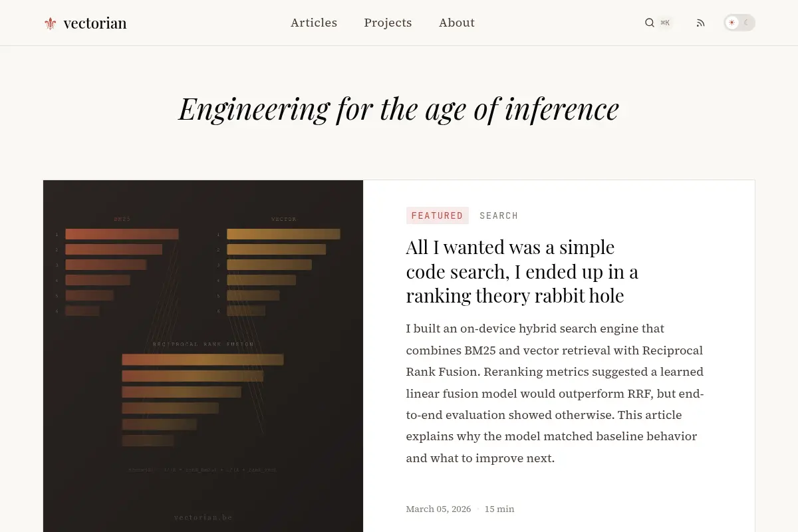Filter by the SEARCH category label
798x532 pixels.
pos(499,215)
